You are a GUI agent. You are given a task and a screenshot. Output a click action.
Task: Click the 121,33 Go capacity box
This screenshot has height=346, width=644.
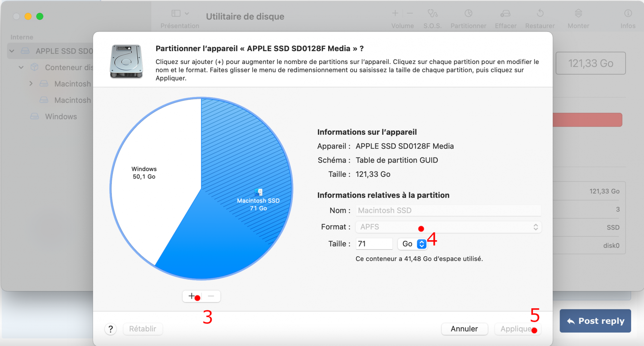(591, 63)
